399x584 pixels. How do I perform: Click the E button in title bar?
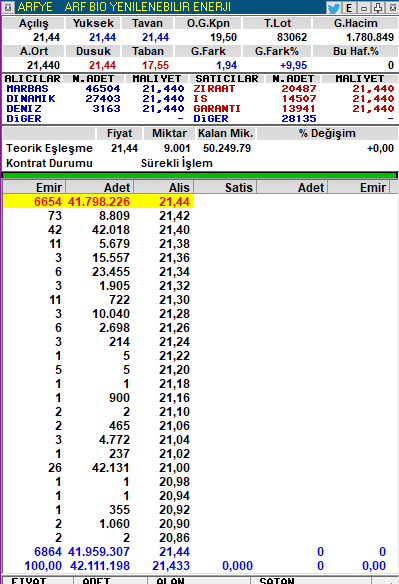click(349, 7)
